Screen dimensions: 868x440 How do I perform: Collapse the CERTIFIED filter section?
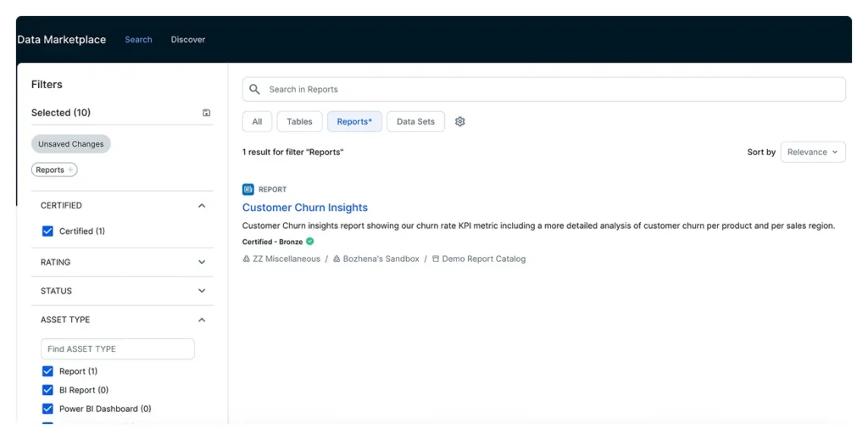(x=202, y=205)
